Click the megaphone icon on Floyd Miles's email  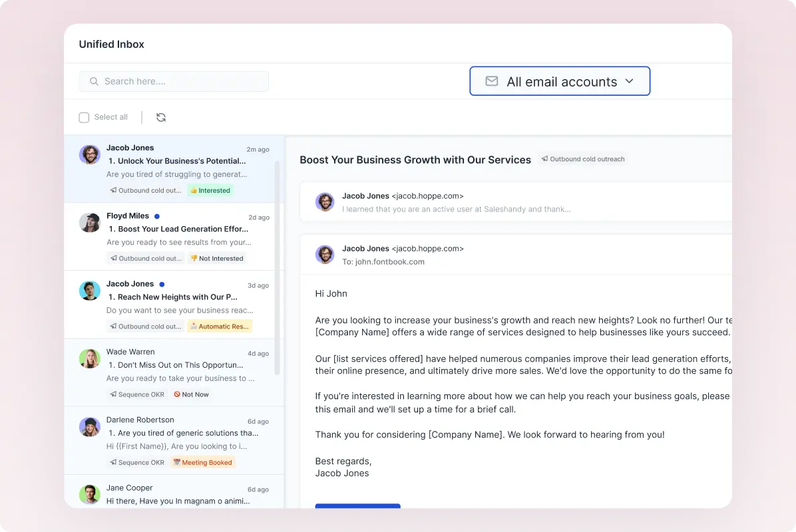(114, 258)
